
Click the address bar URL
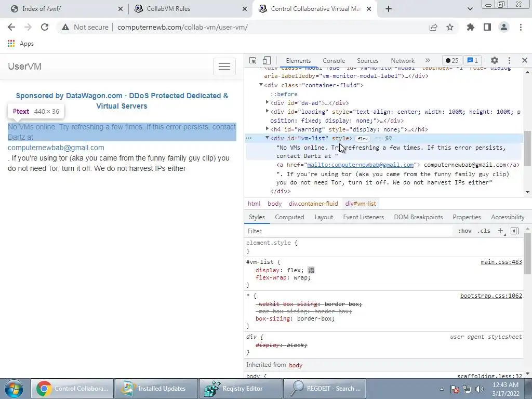(182, 27)
